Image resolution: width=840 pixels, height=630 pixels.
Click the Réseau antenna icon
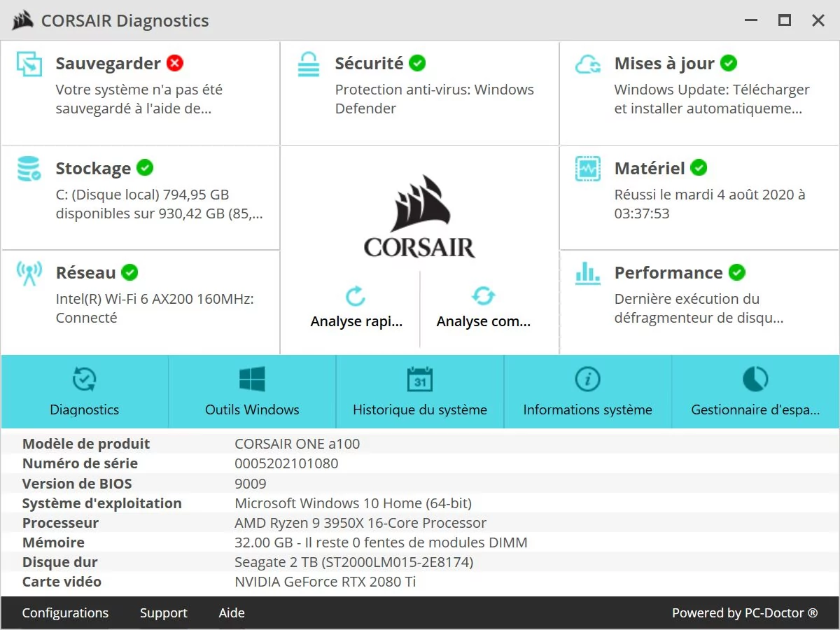pyautogui.click(x=29, y=274)
